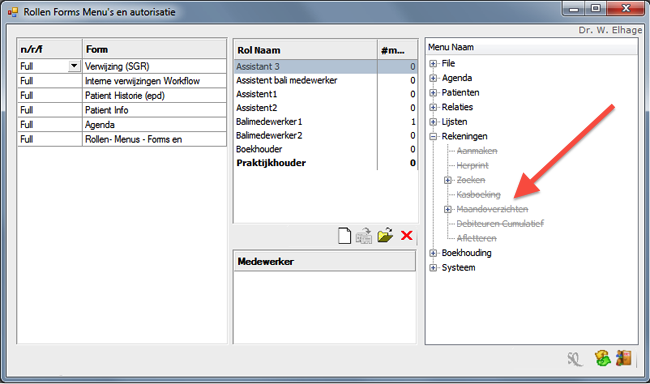Select the Rekeningen label in tree
This screenshot has height=384, width=650.
tap(464, 136)
